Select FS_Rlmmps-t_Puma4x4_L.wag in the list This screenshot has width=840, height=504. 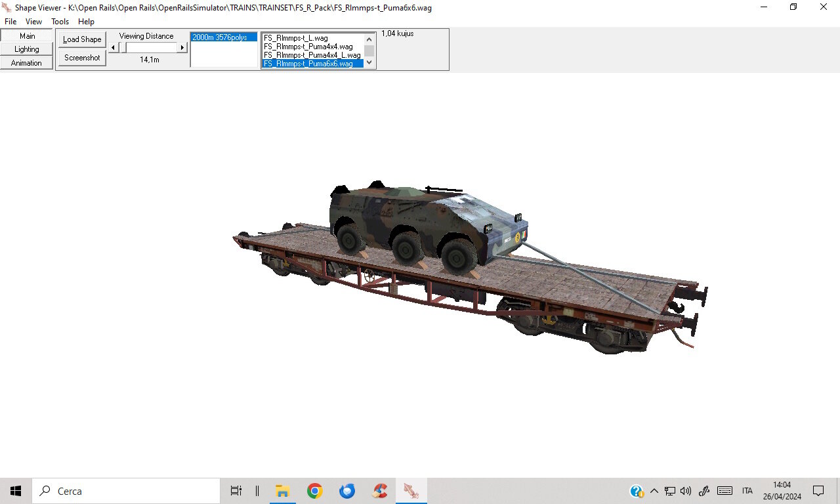click(x=313, y=55)
